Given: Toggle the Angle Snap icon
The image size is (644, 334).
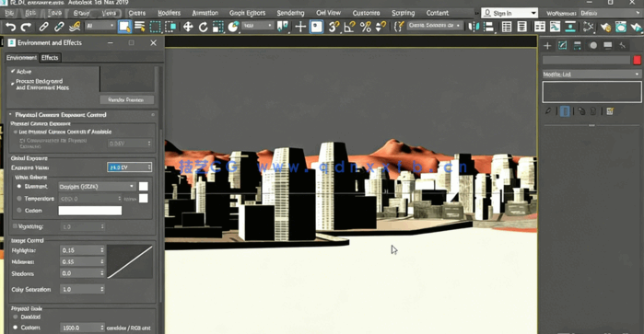Looking at the screenshot, I should coord(349,27).
